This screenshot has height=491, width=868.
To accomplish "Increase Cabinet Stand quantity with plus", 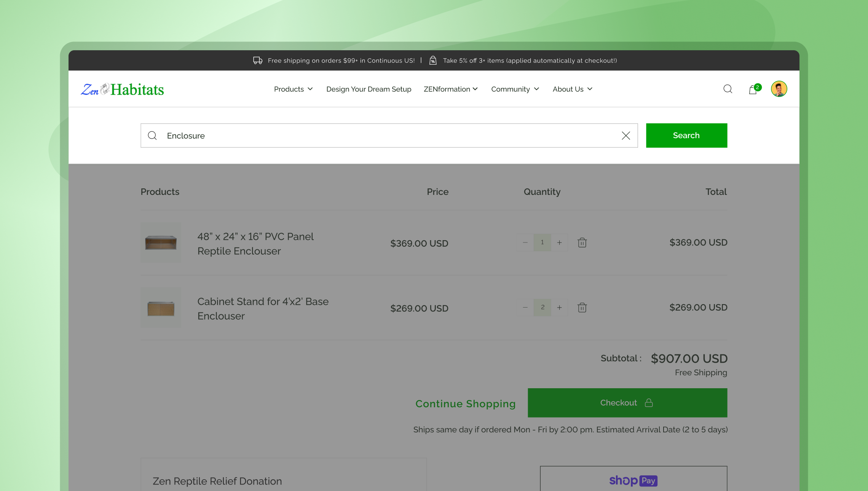I will tap(559, 308).
